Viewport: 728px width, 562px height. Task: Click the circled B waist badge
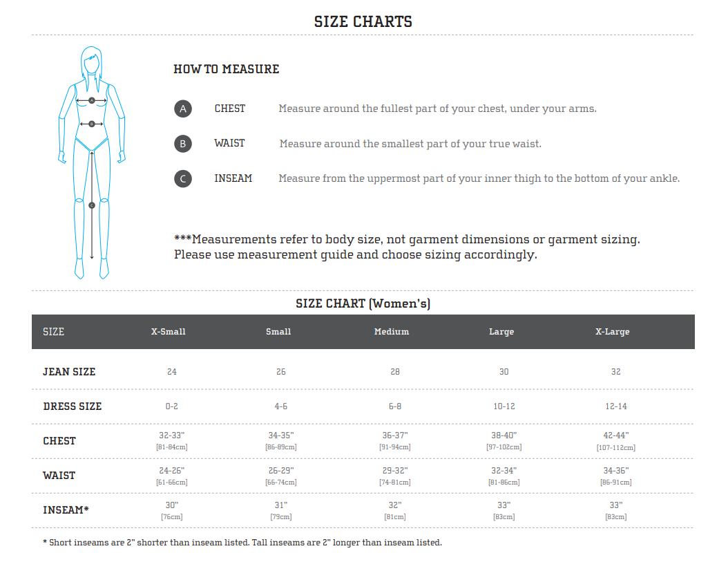(x=182, y=144)
